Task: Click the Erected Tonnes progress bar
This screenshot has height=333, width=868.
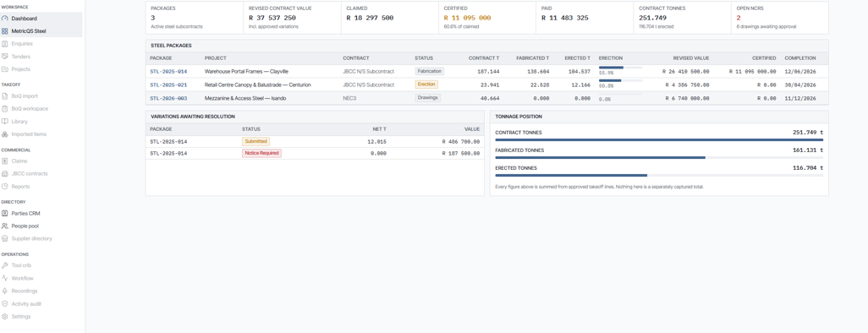Action: pyautogui.click(x=659, y=175)
